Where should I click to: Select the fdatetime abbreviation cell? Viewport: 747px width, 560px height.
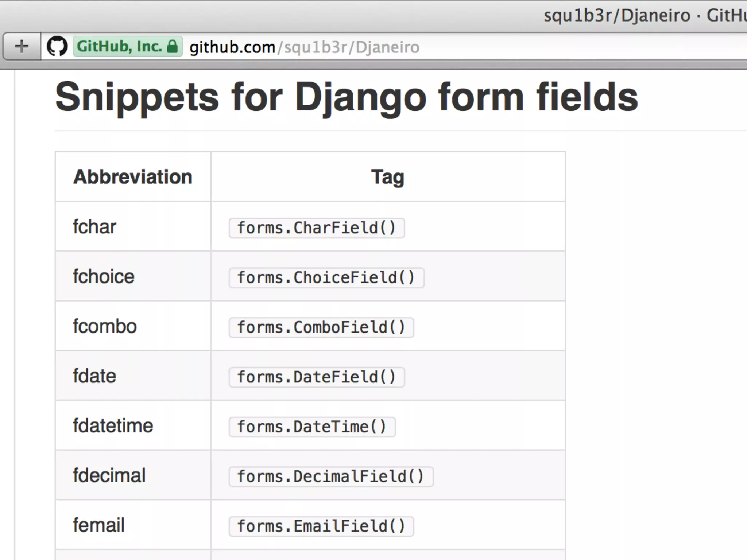(133, 425)
